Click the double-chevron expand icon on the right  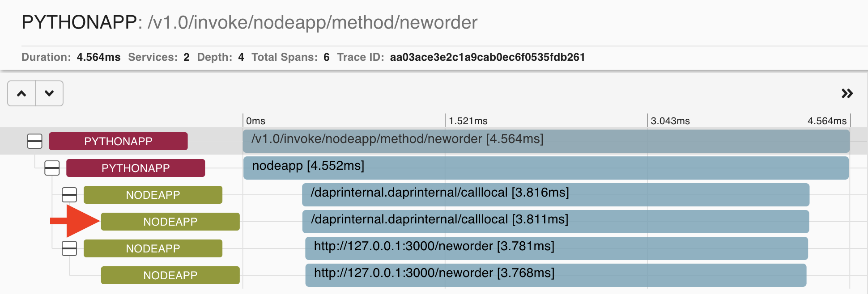[x=847, y=93]
